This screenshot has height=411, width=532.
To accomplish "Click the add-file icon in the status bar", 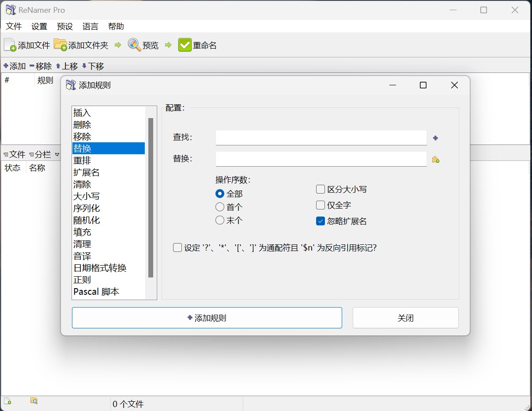I will [8, 401].
